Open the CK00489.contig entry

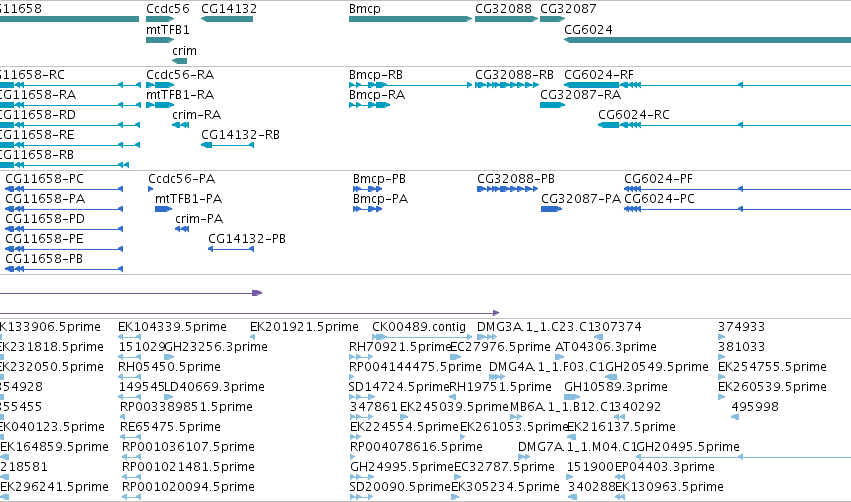point(419,327)
